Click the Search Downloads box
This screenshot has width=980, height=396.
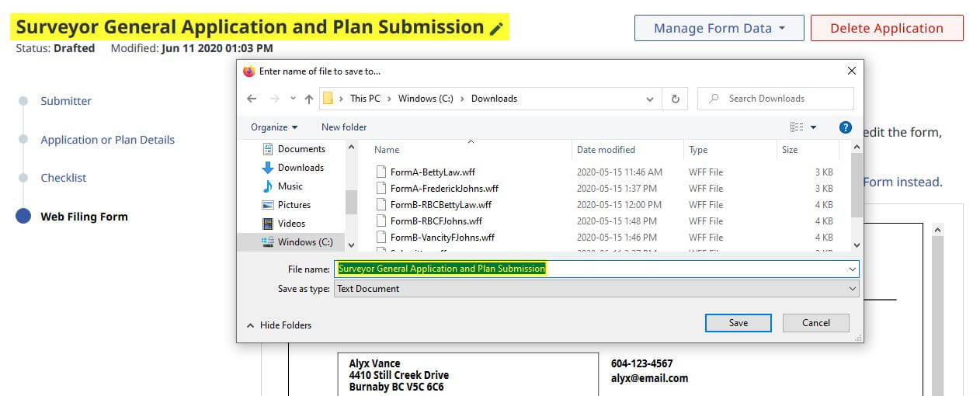pyautogui.click(x=776, y=99)
